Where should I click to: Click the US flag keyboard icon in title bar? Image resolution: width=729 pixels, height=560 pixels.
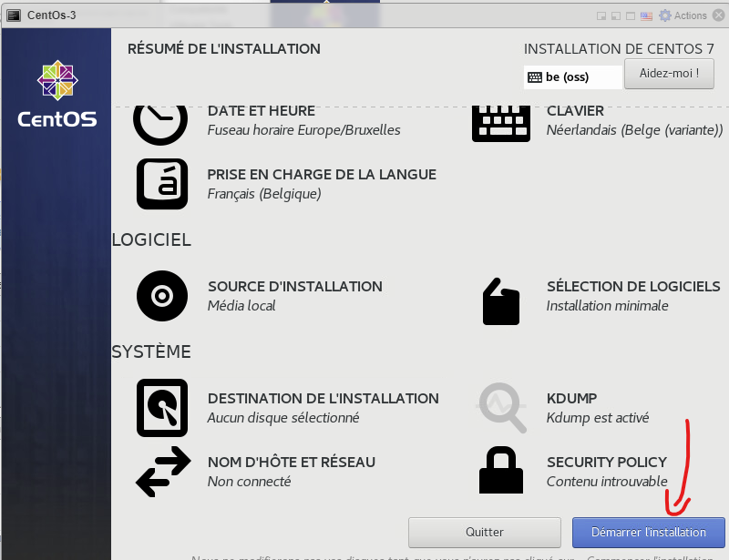pos(646,16)
